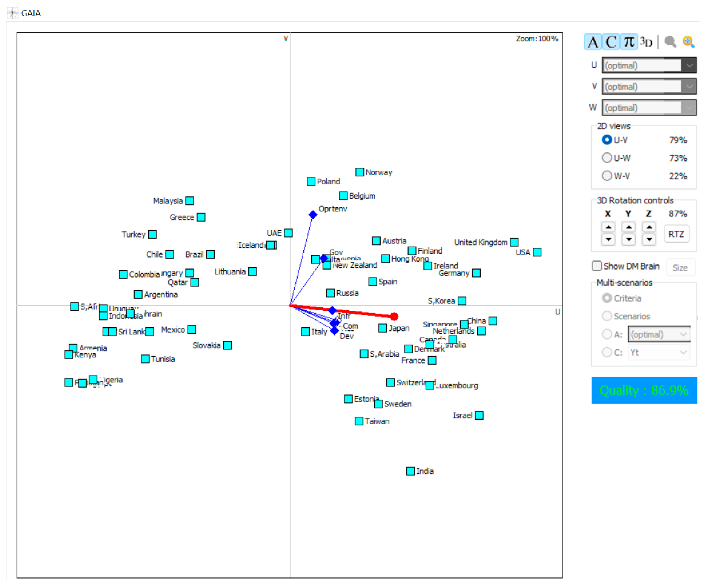707x588 pixels.
Task: Click the Size button
Action: pyautogui.click(x=680, y=268)
